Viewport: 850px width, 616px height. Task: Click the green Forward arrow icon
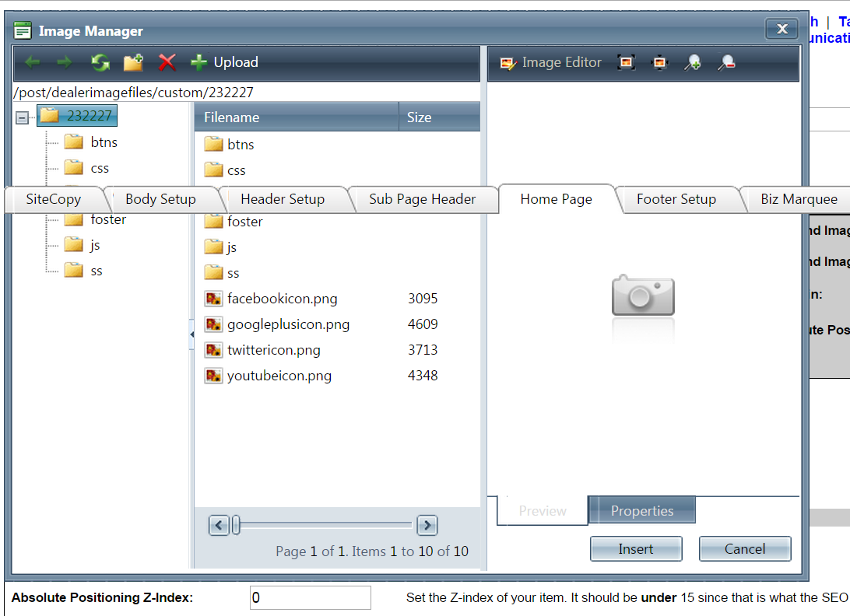65,62
